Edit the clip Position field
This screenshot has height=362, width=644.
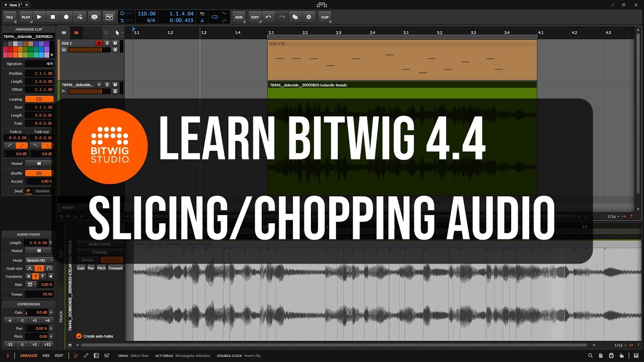pyautogui.click(x=39, y=73)
